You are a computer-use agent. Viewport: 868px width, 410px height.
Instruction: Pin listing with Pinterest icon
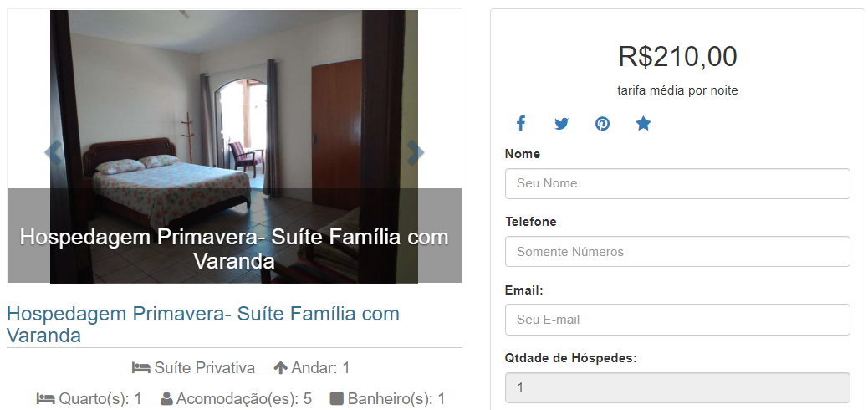(x=602, y=124)
